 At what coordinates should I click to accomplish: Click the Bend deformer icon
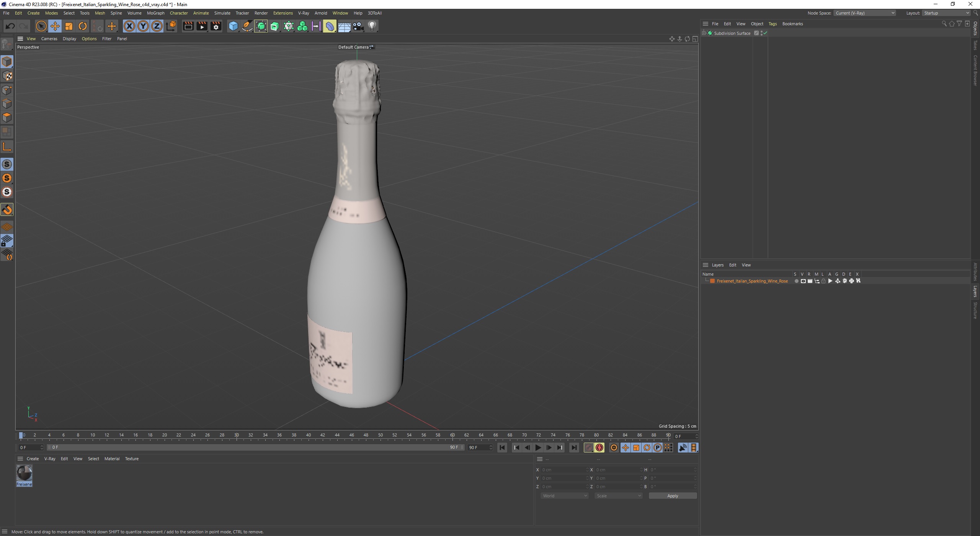coord(330,26)
